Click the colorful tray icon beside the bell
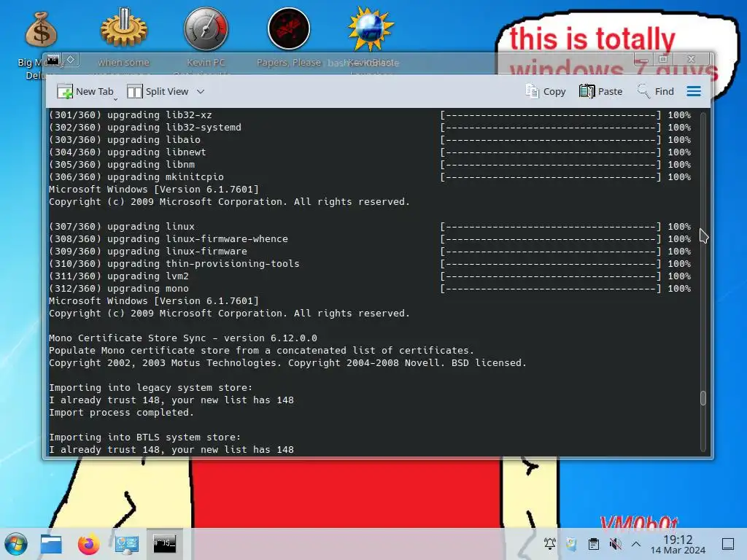Viewport: 747px width, 560px height. (572, 543)
